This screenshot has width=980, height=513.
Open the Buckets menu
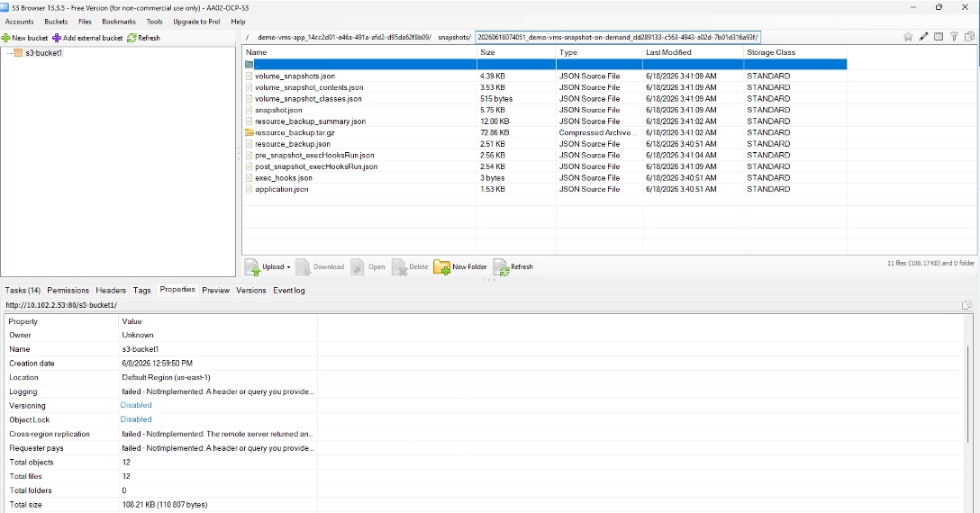click(56, 22)
